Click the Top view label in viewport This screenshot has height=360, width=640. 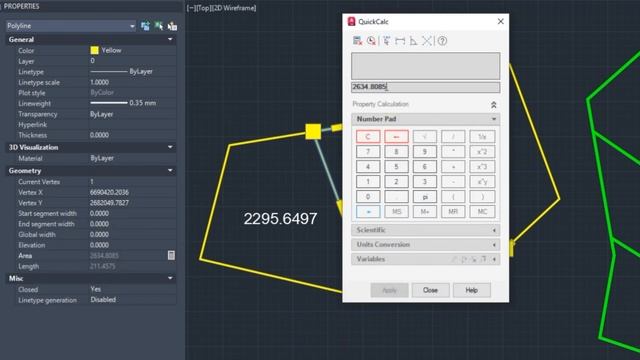[203, 8]
